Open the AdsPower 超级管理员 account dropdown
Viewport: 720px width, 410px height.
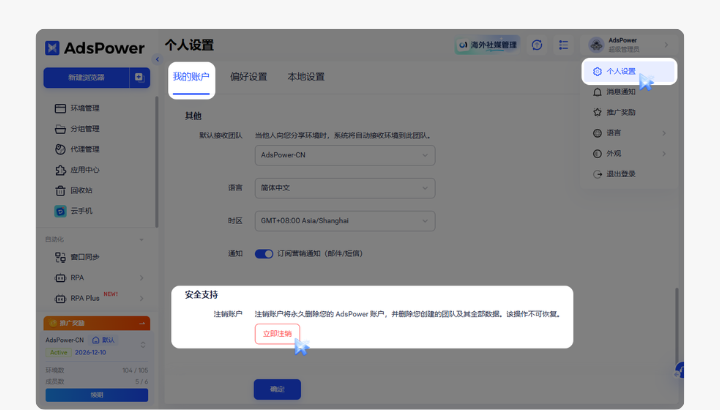pyautogui.click(x=629, y=45)
